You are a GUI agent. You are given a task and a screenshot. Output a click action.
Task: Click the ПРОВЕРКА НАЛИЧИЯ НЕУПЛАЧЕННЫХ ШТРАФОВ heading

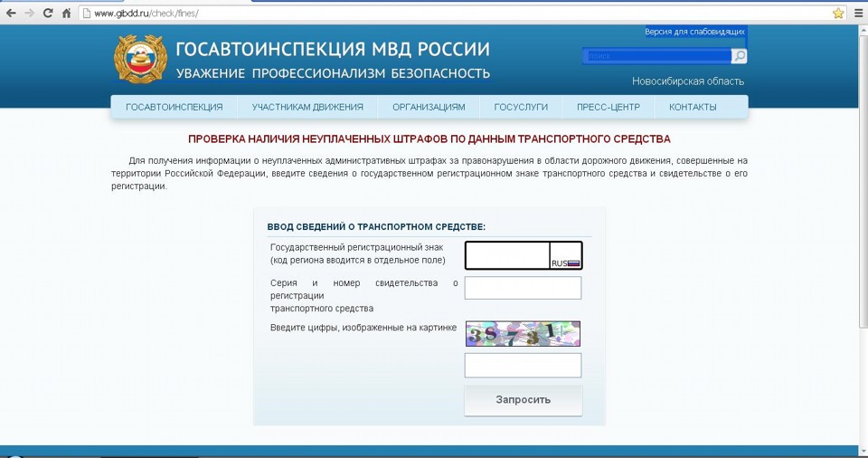pyautogui.click(x=429, y=139)
